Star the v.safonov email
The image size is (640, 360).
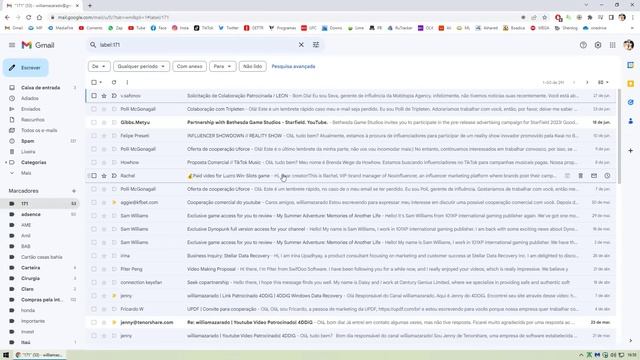[x=104, y=96]
